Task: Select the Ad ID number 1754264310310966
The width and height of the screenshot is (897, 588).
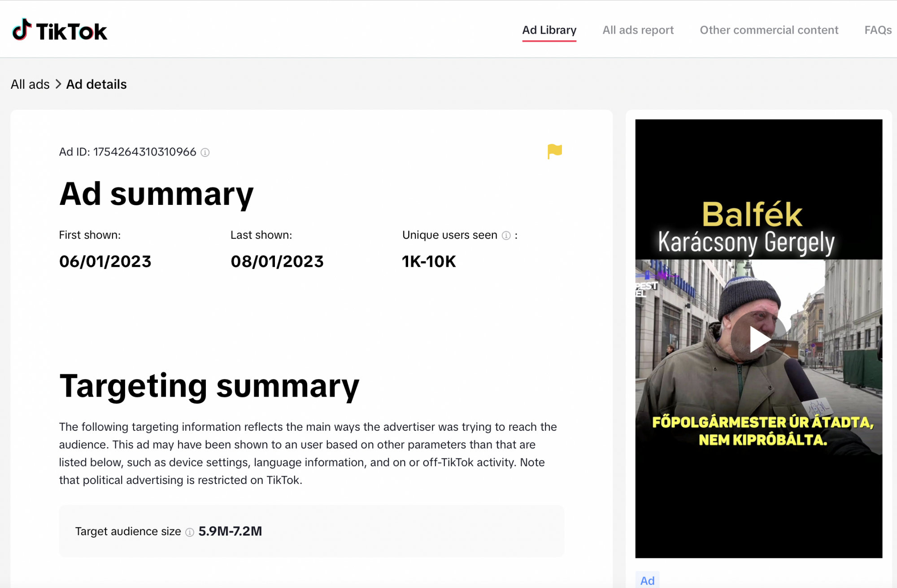Action: coord(144,152)
